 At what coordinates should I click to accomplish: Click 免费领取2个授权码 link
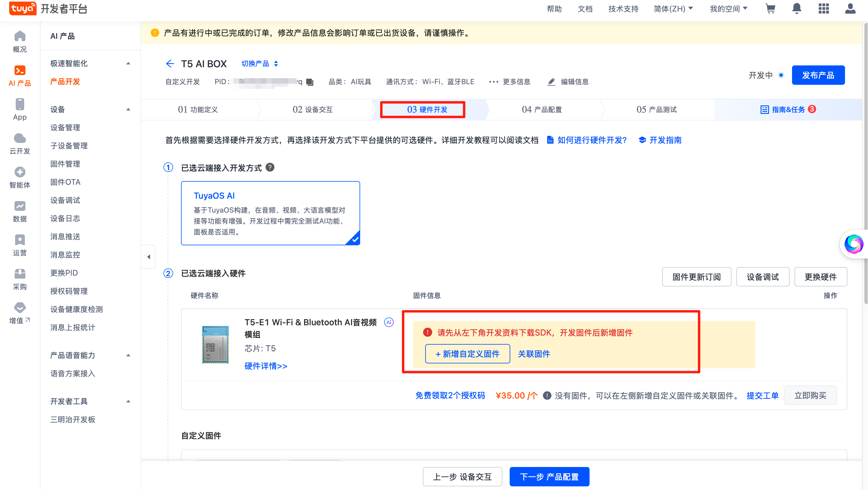450,396
